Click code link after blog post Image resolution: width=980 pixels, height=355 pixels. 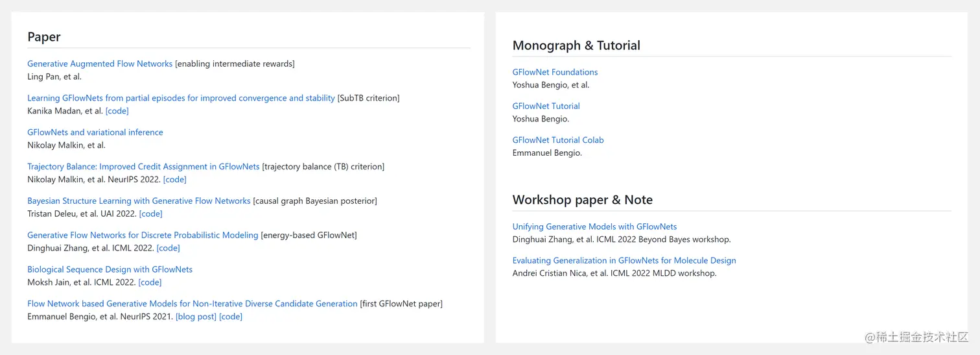231,317
